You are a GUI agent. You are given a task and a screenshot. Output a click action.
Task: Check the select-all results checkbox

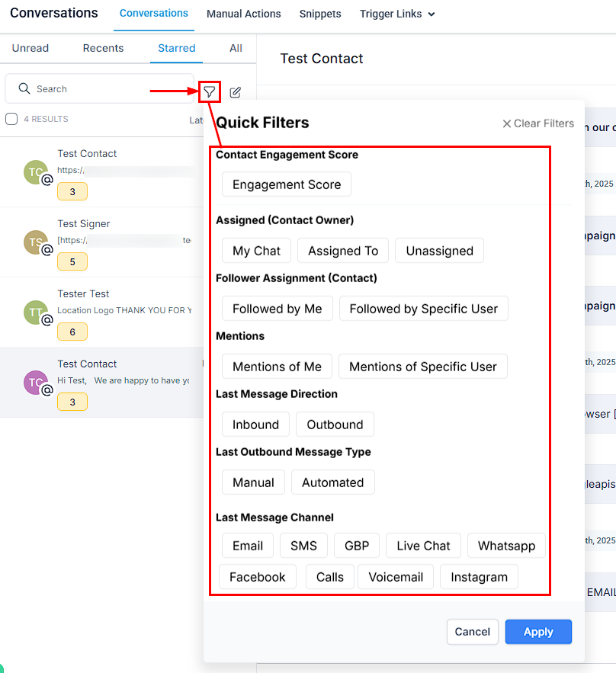click(11, 119)
